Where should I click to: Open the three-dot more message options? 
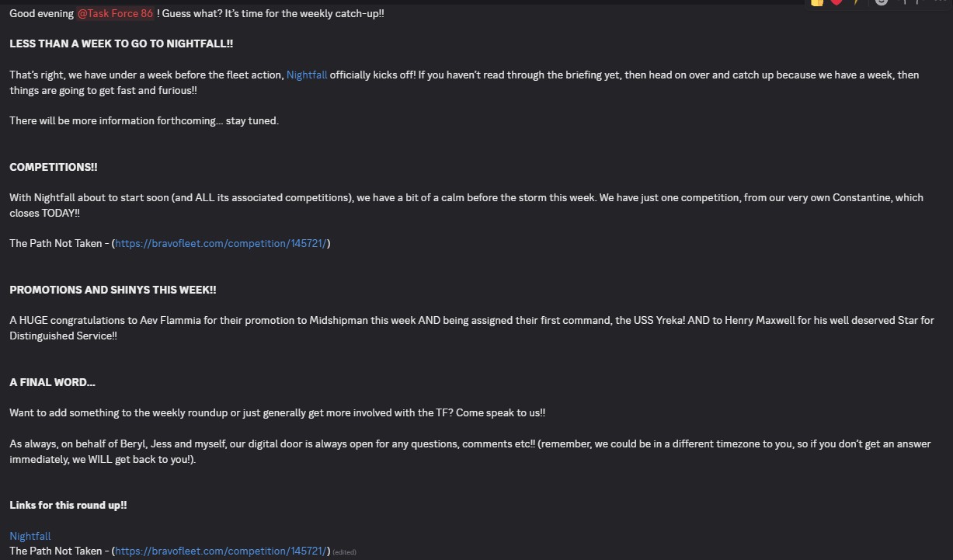coord(939,2)
